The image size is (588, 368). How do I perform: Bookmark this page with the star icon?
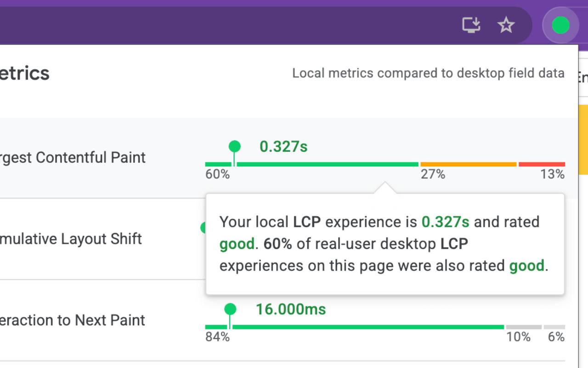coord(506,25)
